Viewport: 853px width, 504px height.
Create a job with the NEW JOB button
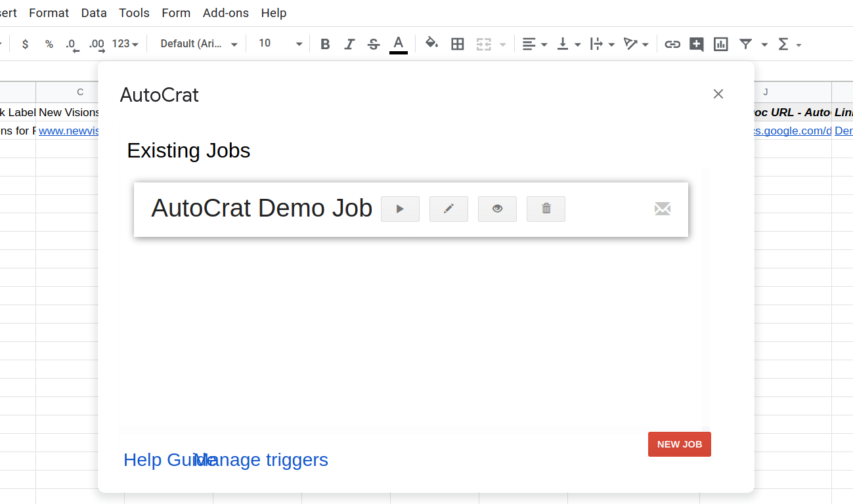point(680,444)
